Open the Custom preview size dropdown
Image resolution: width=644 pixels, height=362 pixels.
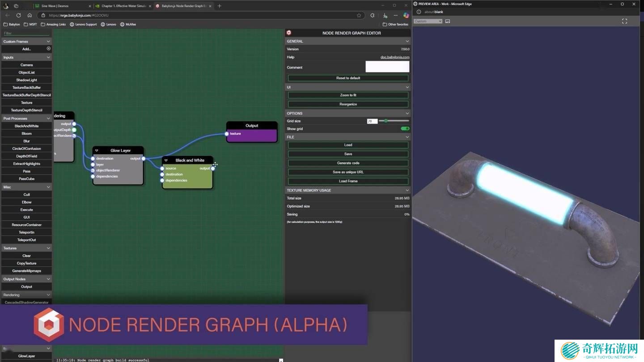[428, 21]
